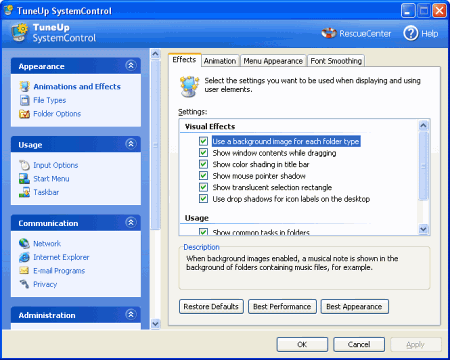Click the Best Performance button
The image size is (450, 360).
coord(282,307)
